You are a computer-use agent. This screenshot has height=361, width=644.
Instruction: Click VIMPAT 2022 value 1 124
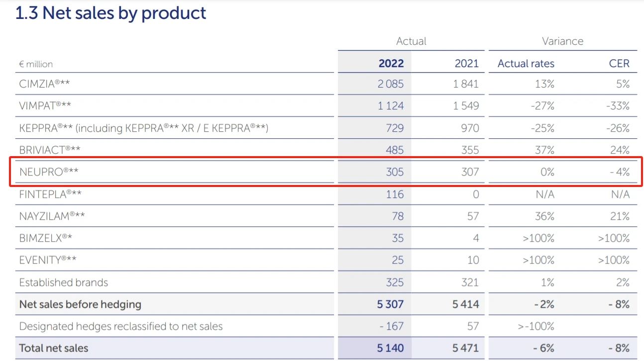tap(390, 106)
